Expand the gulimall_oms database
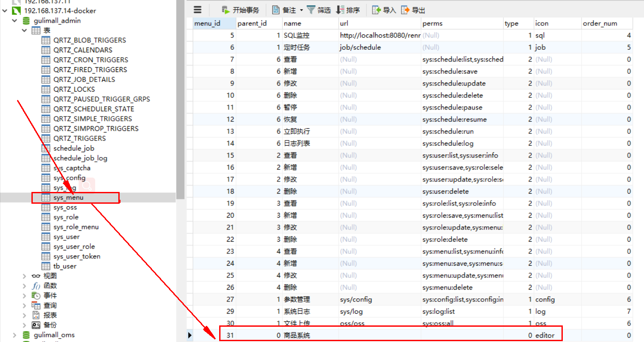 click(15, 335)
